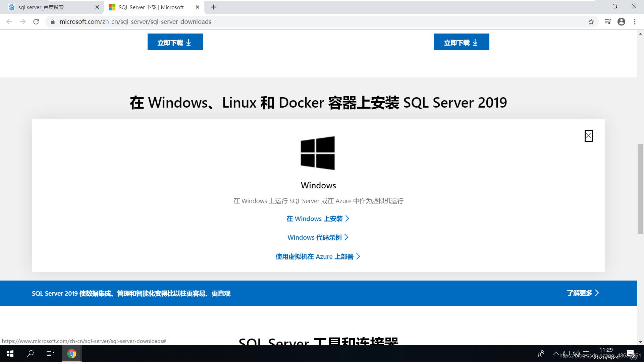Click the SQL Server 2019 banner text
This screenshot has height=362, width=644.
(131, 293)
